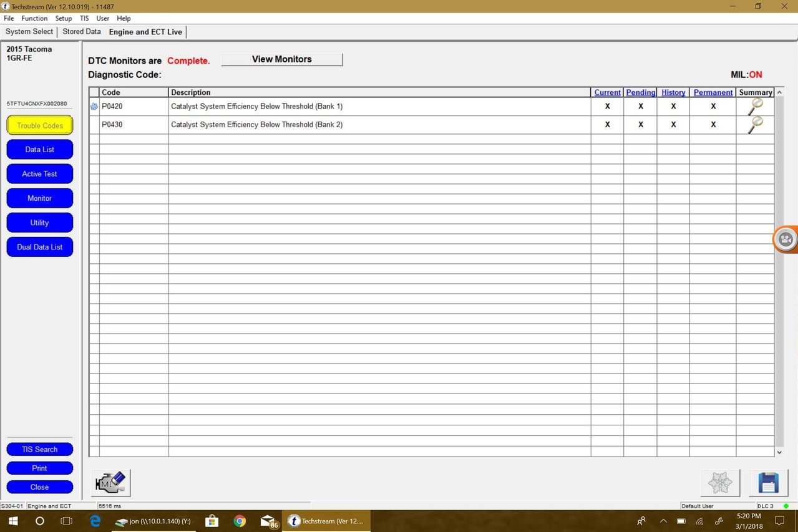Viewport: 798px width, 532px height.
Task: Click the Monitor sidebar button
Action: (40, 198)
